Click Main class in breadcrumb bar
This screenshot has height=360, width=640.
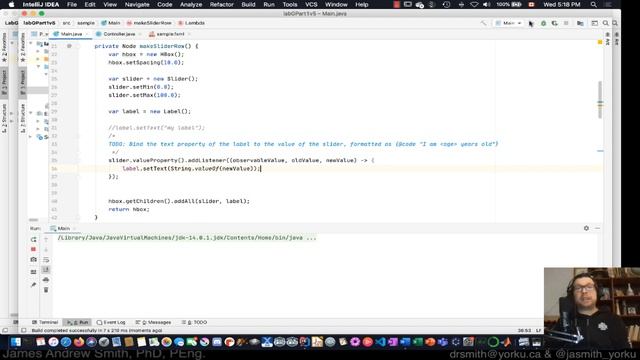tap(111, 23)
